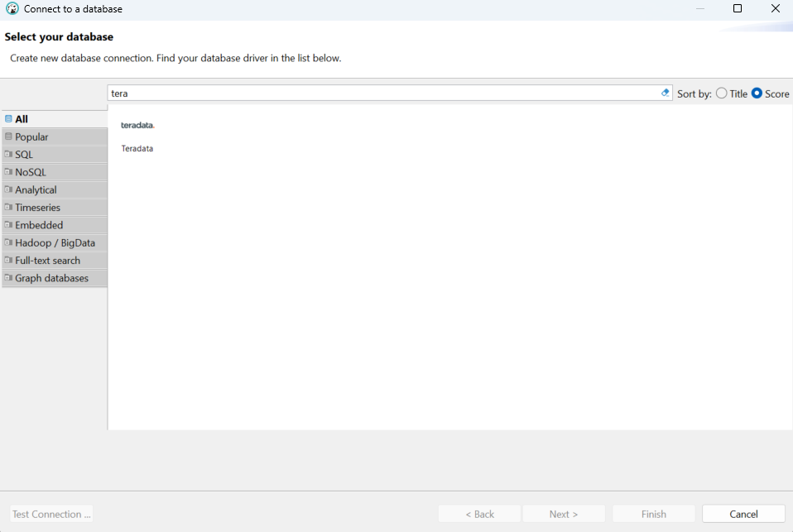The width and height of the screenshot is (793, 532).
Task: Close the Connect to a database dialog
Action: pyautogui.click(x=776, y=8)
